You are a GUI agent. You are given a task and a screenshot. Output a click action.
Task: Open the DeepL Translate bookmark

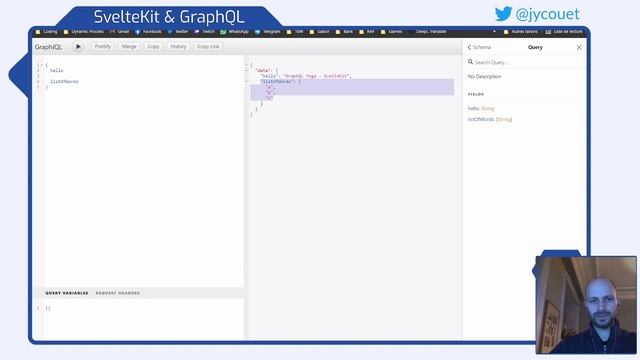428,31
